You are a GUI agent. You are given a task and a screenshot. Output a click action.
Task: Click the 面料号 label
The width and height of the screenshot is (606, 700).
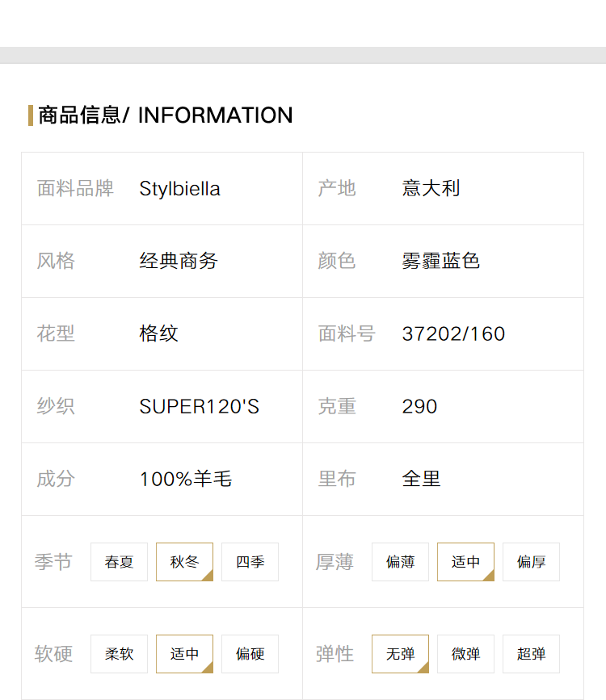[x=347, y=333]
